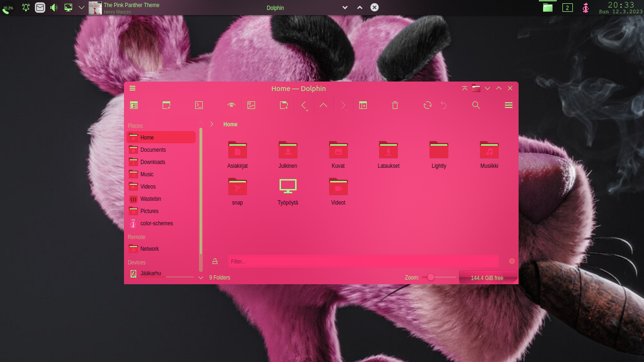644x362 pixels.
Task: Click virtual desktop pager showing 2
Action: [568, 8]
